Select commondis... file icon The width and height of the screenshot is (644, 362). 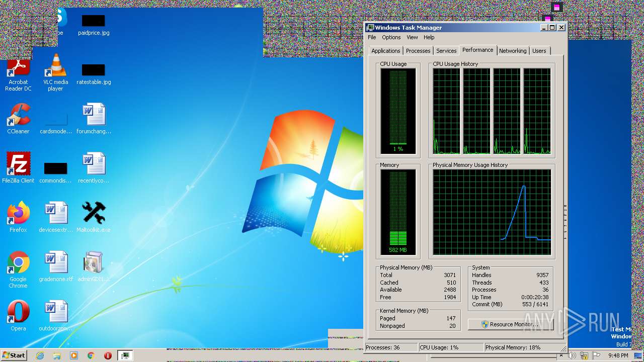(55, 173)
